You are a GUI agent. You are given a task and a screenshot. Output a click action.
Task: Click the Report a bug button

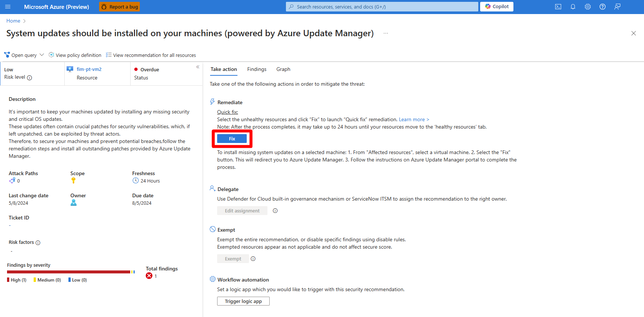119,7
